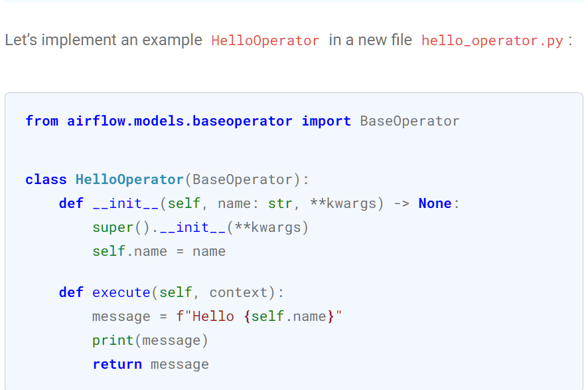Image resolution: width=588 pixels, height=390 pixels.
Task: Click the 'class' keyword
Action: [x=46, y=179]
